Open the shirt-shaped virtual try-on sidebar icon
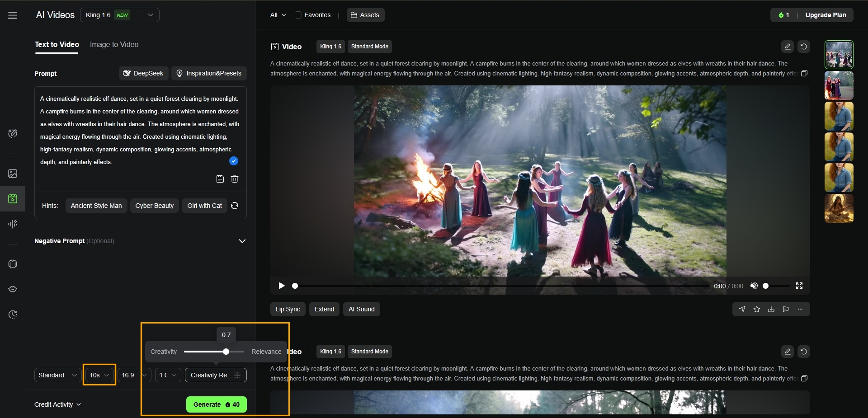Image resolution: width=868 pixels, height=418 pixels. coord(13,264)
